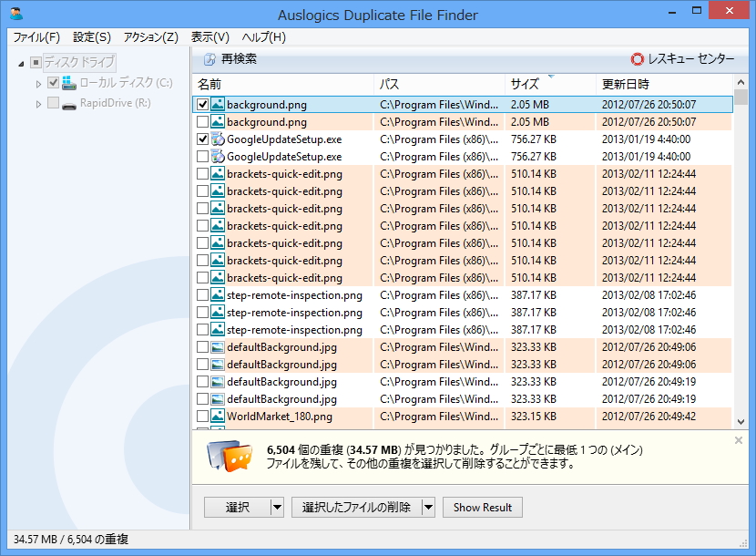This screenshot has height=556, width=756.
Task: Open the ファイル(F) menu
Action: tap(36, 37)
